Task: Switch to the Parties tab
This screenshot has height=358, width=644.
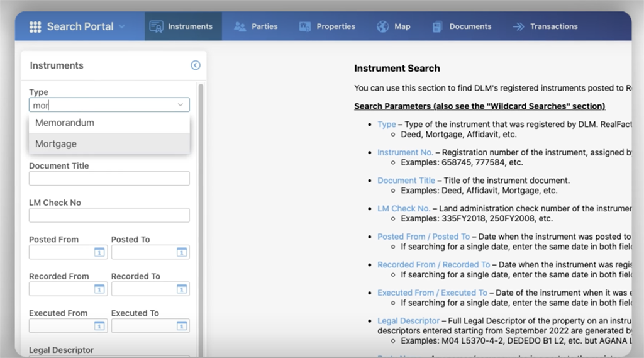Action: [255, 26]
